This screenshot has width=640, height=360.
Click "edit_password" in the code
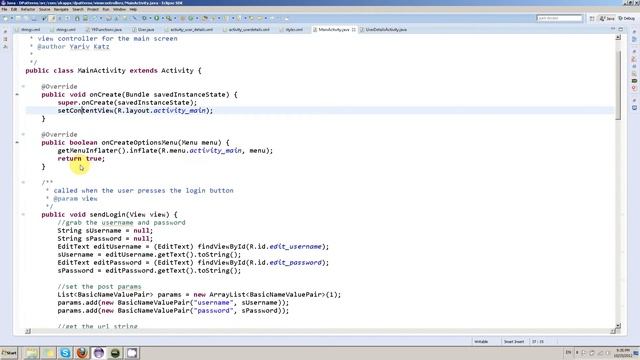click(x=296, y=262)
